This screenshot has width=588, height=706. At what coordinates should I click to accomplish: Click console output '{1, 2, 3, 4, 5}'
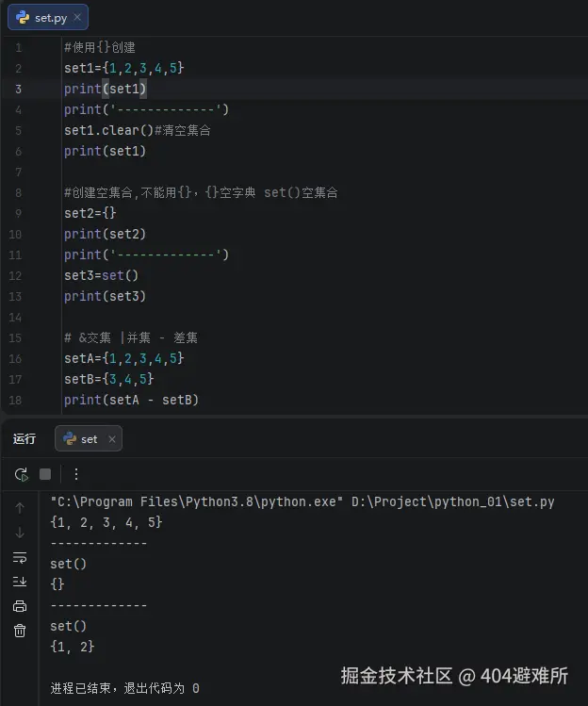[x=106, y=522]
